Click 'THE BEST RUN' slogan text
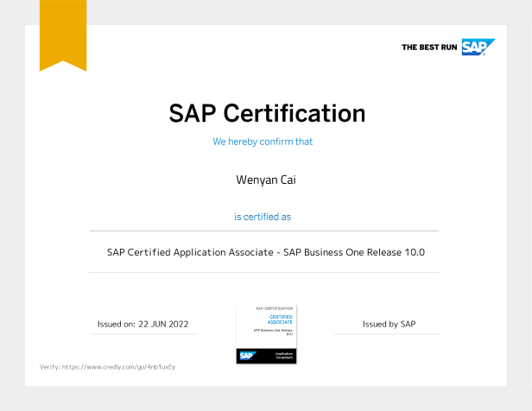 429,47
